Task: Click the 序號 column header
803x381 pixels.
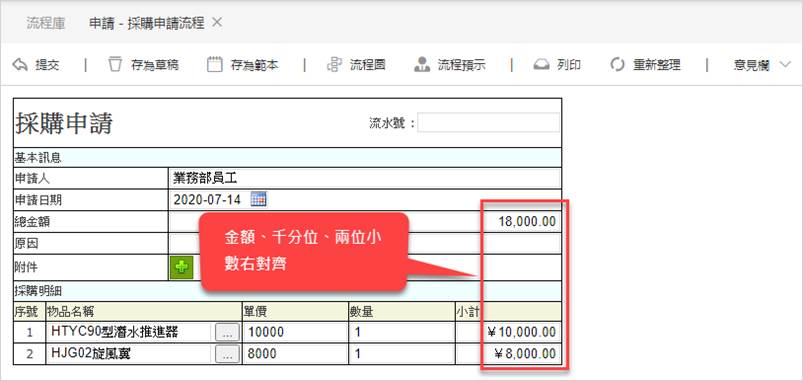Action: [30, 312]
